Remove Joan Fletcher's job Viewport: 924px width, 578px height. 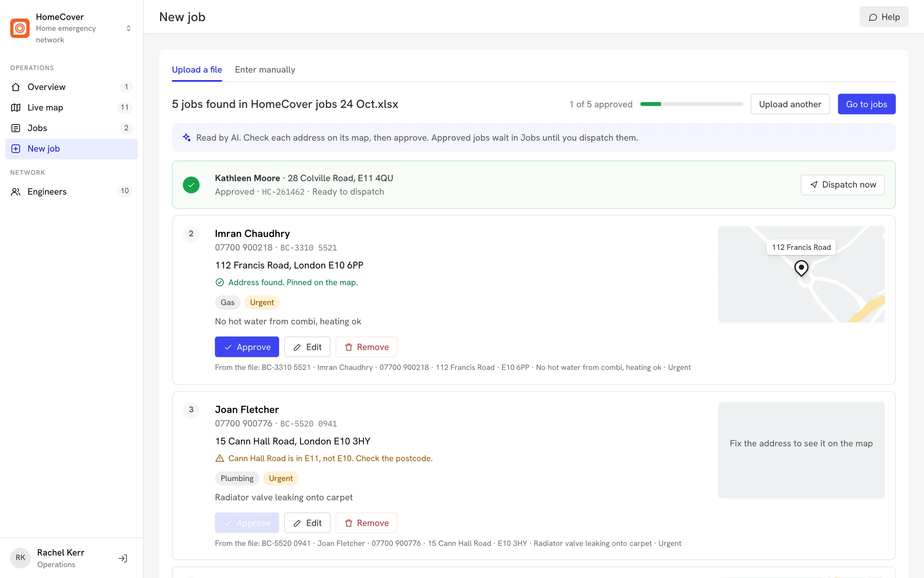[x=366, y=523]
